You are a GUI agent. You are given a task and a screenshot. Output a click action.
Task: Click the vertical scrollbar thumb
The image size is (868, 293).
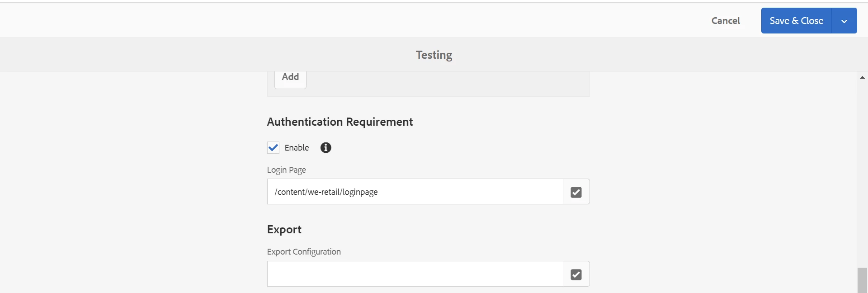pyautogui.click(x=862, y=280)
